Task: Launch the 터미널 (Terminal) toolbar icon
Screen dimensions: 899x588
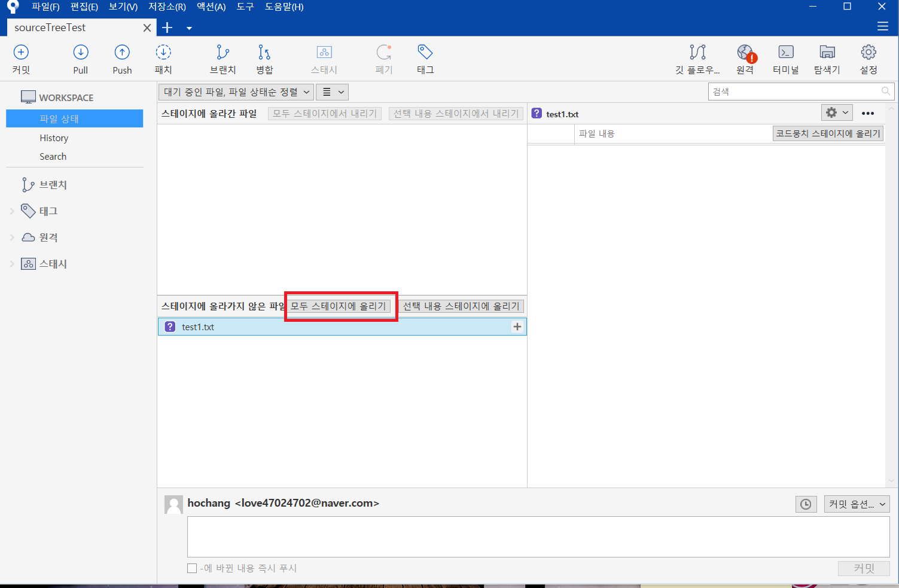Action: coord(786,53)
